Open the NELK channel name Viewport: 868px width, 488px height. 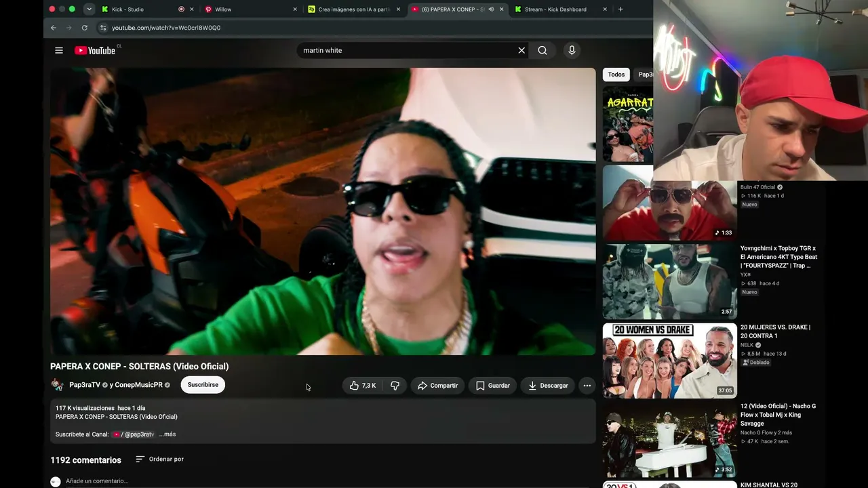pos(747,345)
